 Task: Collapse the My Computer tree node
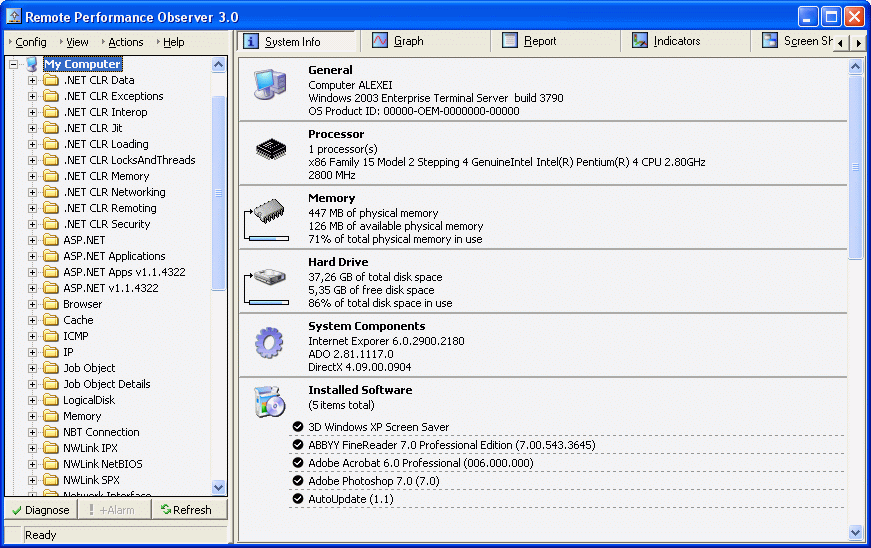point(14,64)
